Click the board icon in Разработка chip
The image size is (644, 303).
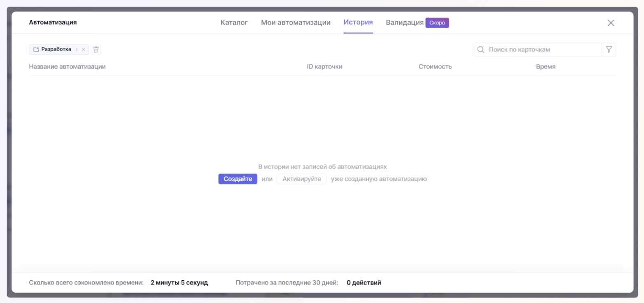[36, 50]
